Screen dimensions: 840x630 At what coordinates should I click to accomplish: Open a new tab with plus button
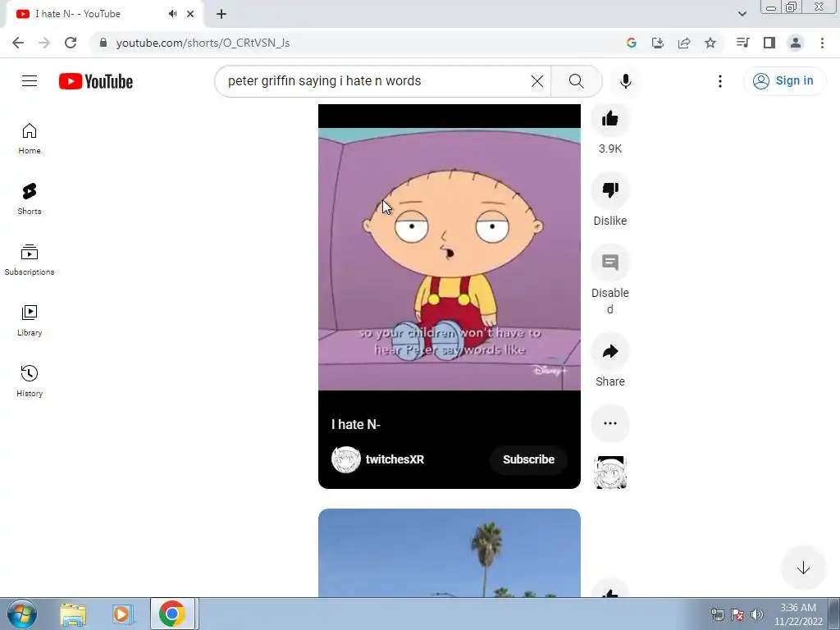(x=221, y=14)
